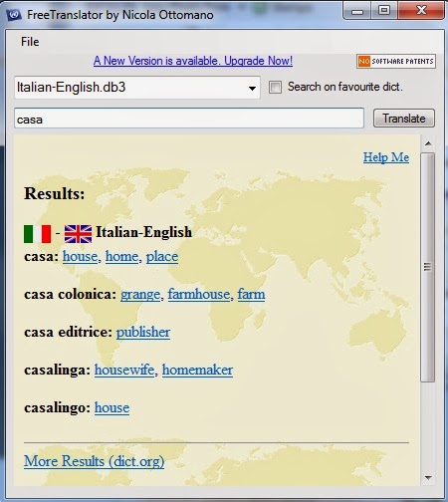Open the 'farmhouse' translation link
Image resolution: width=448 pixels, height=502 pixels.
pos(199,294)
